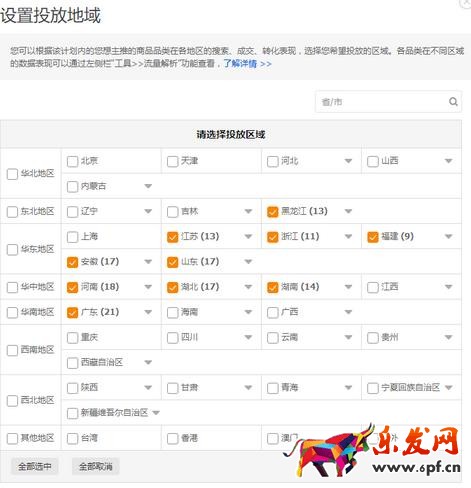471x488 pixels.
Task: Tick the 台湾 checkbox
Action: 72,438
